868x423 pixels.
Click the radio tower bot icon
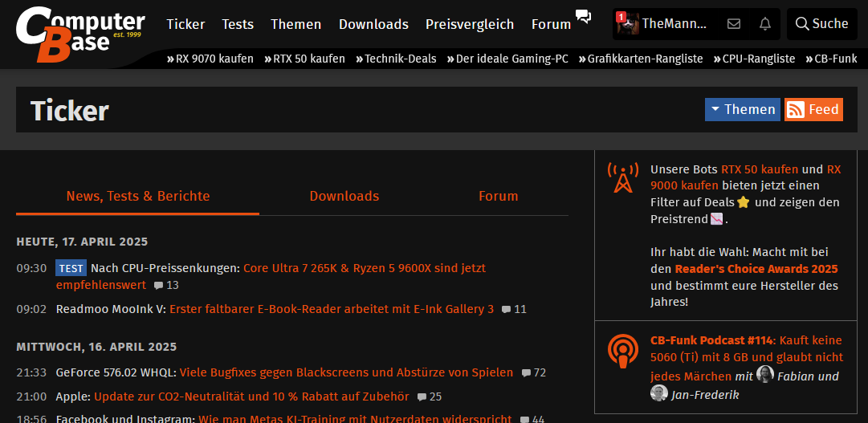coord(623,177)
